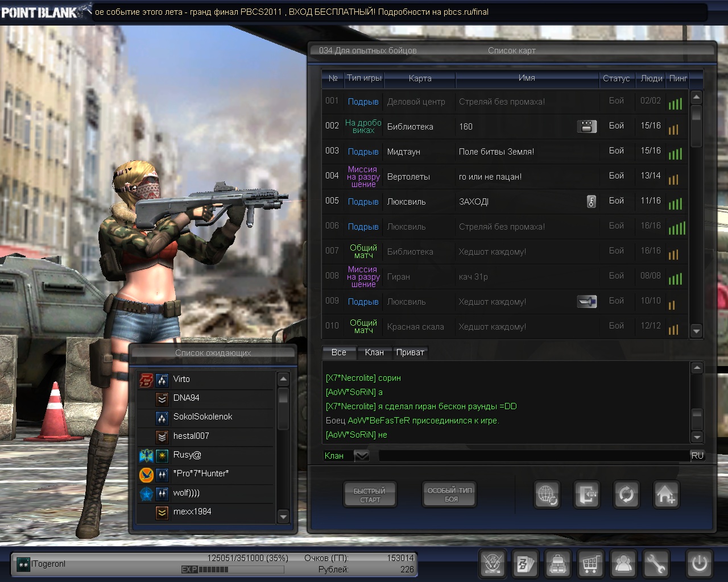Switch chat to the Все tab
Image resolution: width=728 pixels, height=582 pixels.
pyautogui.click(x=339, y=352)
